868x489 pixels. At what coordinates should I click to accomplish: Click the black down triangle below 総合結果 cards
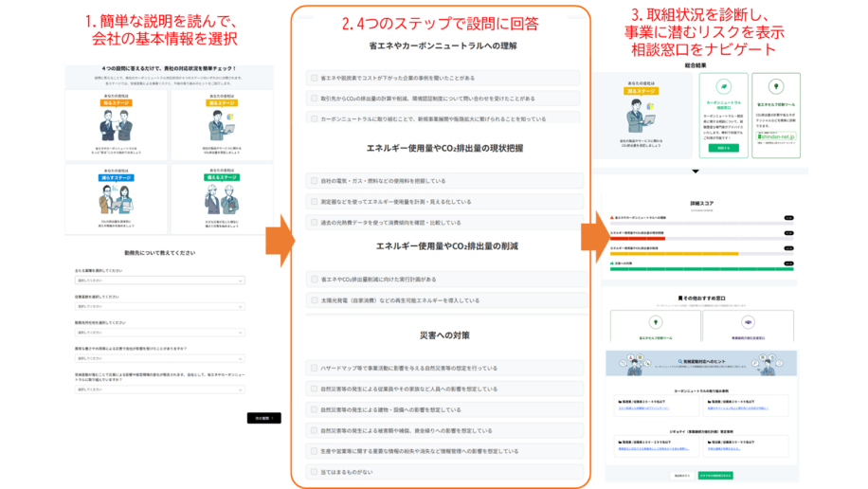tap(696, 172)
